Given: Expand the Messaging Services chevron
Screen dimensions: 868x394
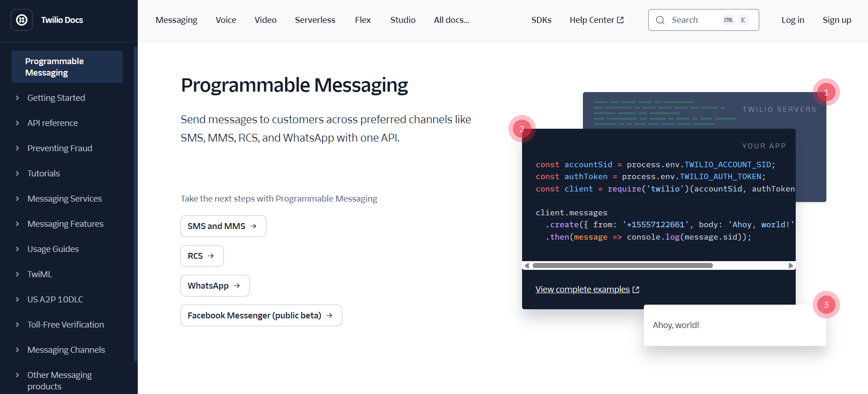Looking at the screenshot, I should click(17, 198).
